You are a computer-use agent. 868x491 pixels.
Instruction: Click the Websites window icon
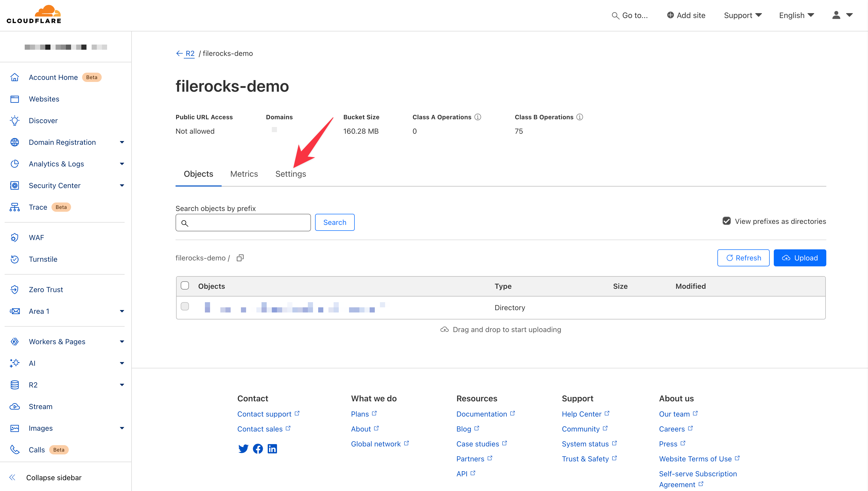(14, 99)
